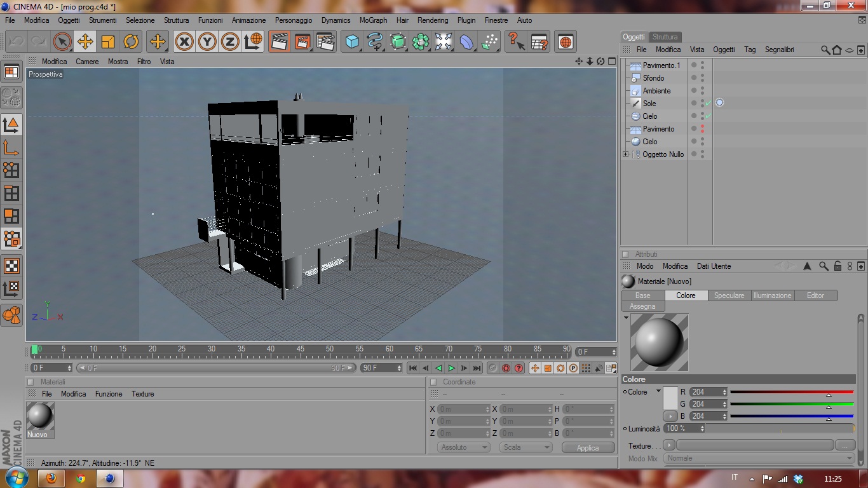Render the current view with clapperboard icon
This screenshot has width=868, height=488.
[x=279, y=42]
